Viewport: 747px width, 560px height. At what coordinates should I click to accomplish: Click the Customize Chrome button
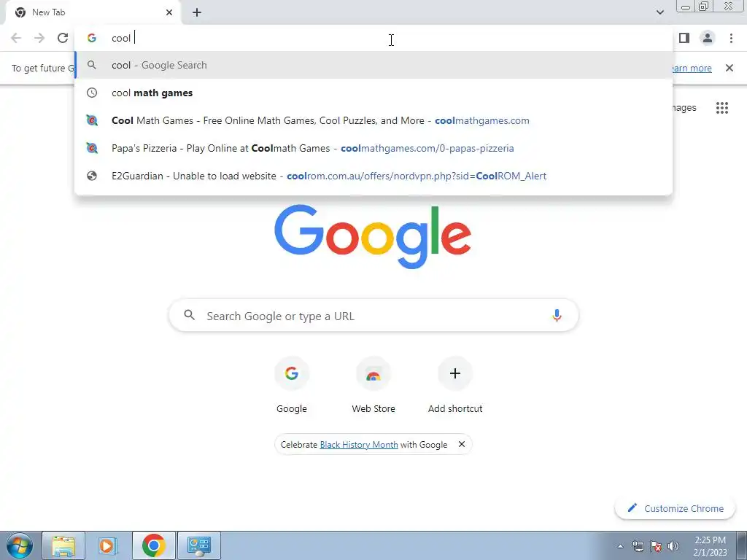[x=676, y=508]
